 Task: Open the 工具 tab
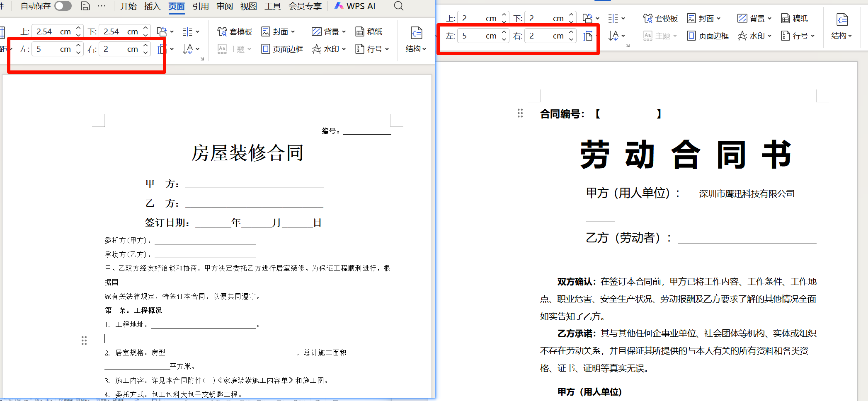click(x=273, y=6)
